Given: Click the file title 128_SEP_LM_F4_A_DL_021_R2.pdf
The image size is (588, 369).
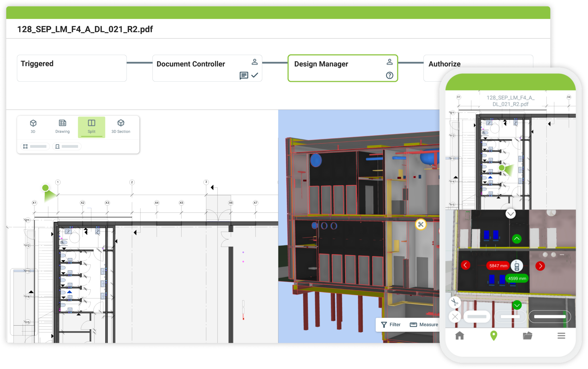Looking at the screenshot, I should point(85,29).
